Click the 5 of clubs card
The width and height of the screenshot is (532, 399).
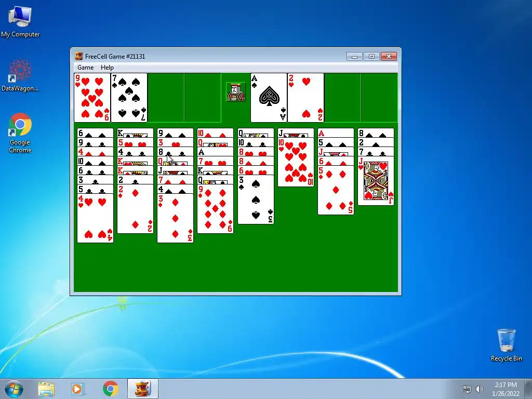coord(96,189)
